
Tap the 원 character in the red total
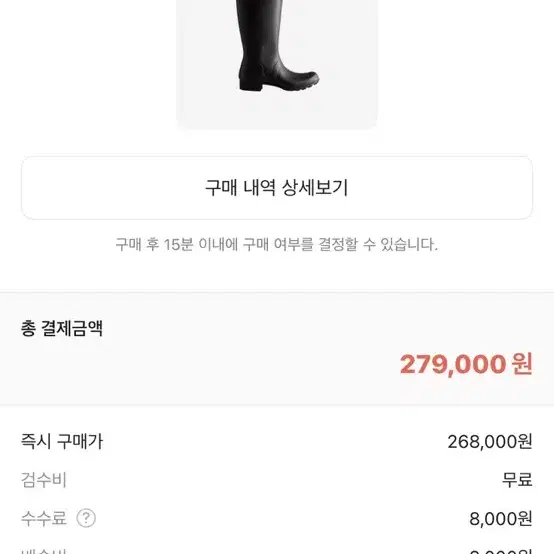[x=522, y=364]
